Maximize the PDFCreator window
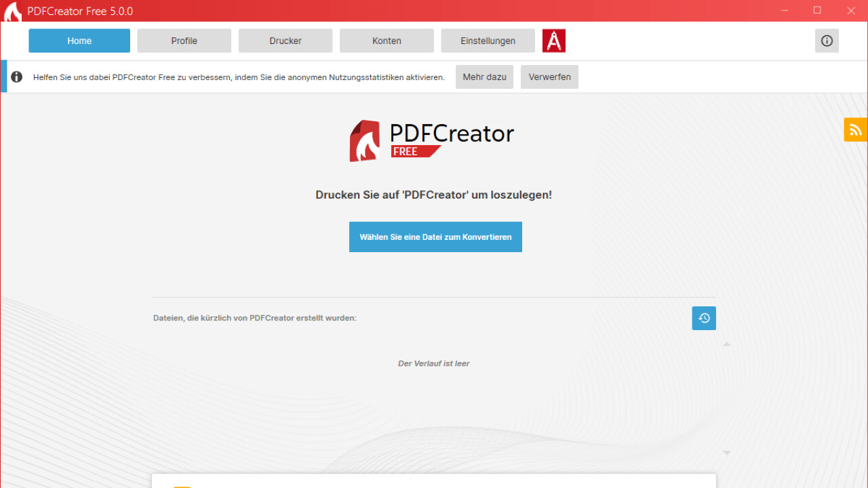The height and width of the screenshot is (488, 868). pyautogui.click(x=817, y=11)
